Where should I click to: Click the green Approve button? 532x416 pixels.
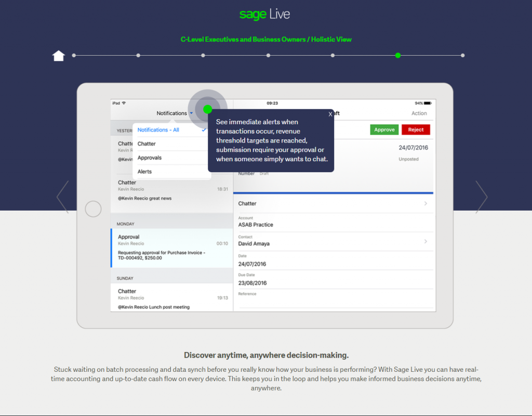click(384, 129)
